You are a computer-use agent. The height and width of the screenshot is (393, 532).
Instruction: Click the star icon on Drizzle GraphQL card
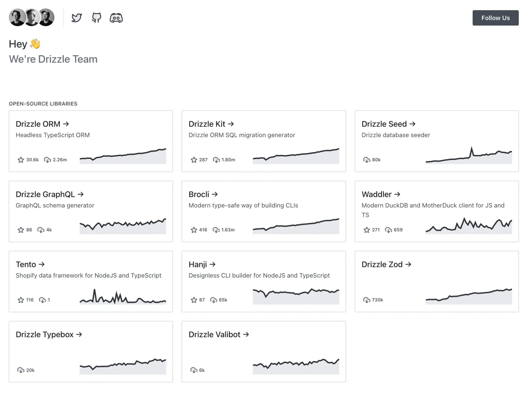(21, 230)
